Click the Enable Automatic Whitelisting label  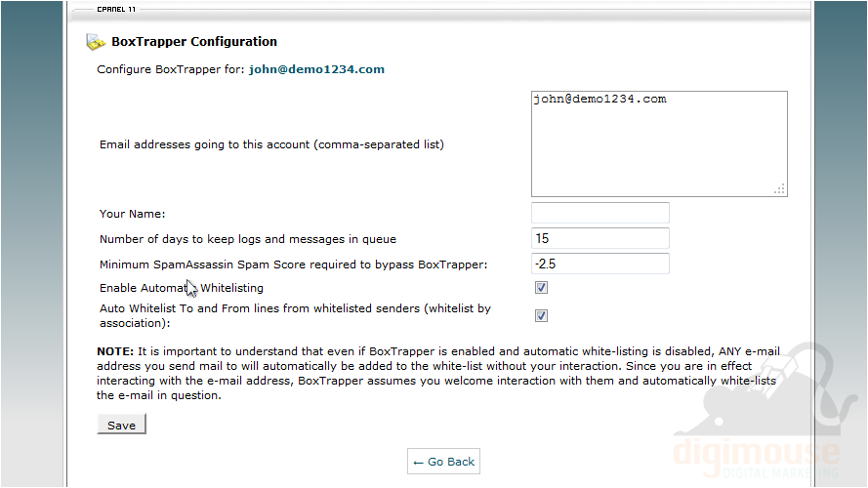182,288
